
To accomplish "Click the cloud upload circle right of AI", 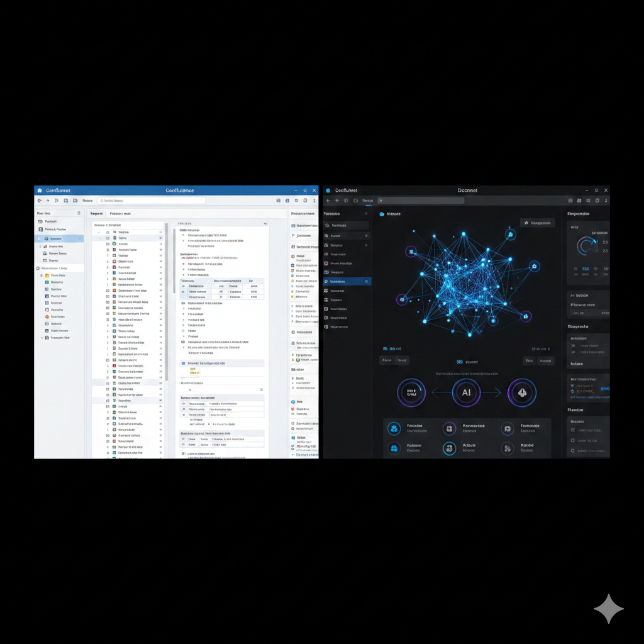I will click(521, 392).
